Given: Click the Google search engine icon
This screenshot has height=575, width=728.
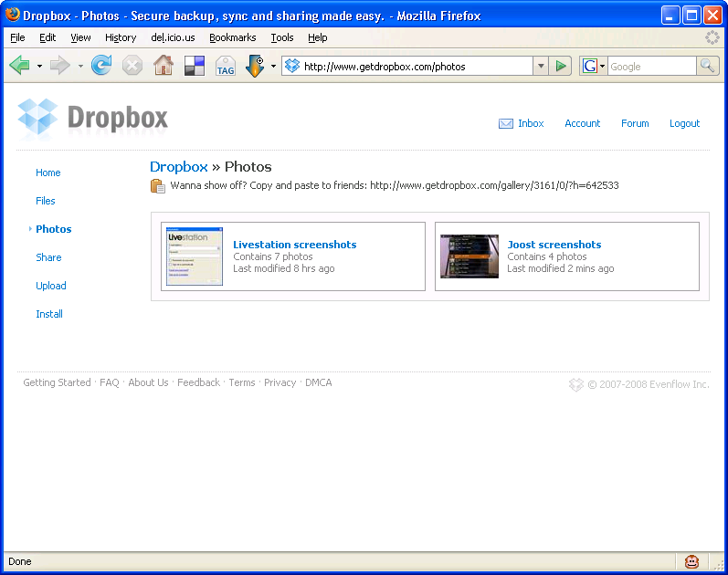Looking at the screenshot, I should [x=590, y=66].
